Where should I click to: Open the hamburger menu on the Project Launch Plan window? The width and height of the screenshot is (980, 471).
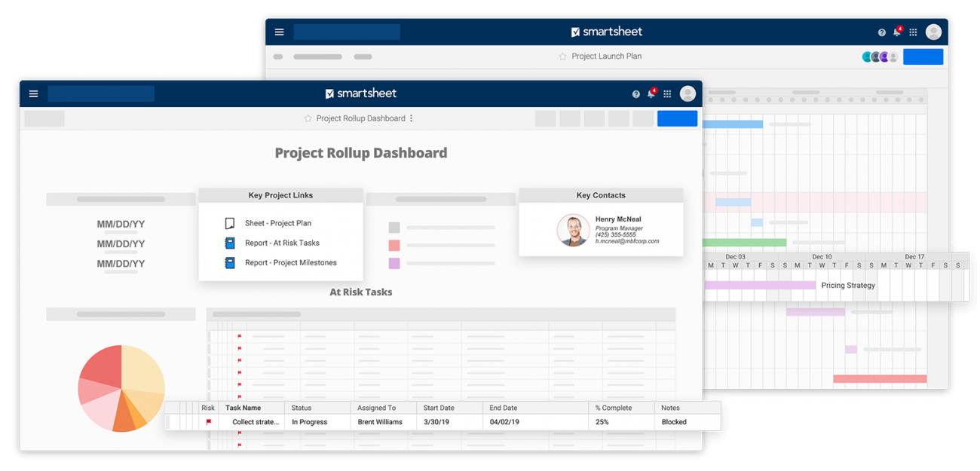[279, 32]
